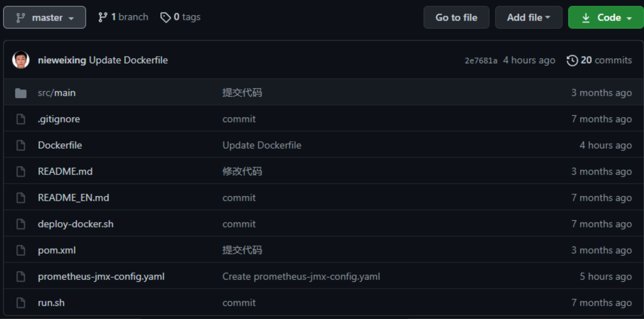Click the tag icon beside 0 tags
Image resolution: width=644 pixels, height=319 pixels.
(x=165, y=17)
